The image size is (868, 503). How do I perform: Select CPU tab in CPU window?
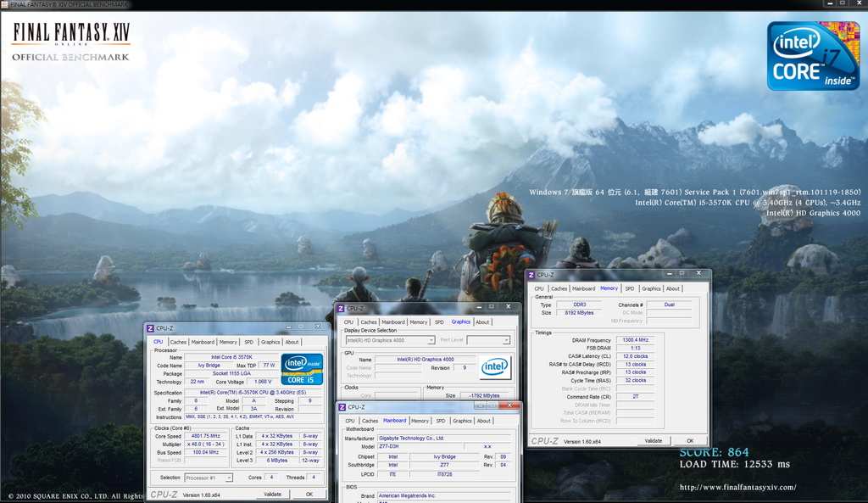pos(159,342)
